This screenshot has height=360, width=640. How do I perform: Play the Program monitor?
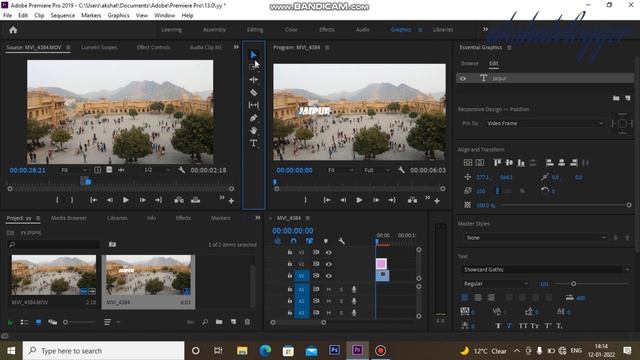click(359, 200)
